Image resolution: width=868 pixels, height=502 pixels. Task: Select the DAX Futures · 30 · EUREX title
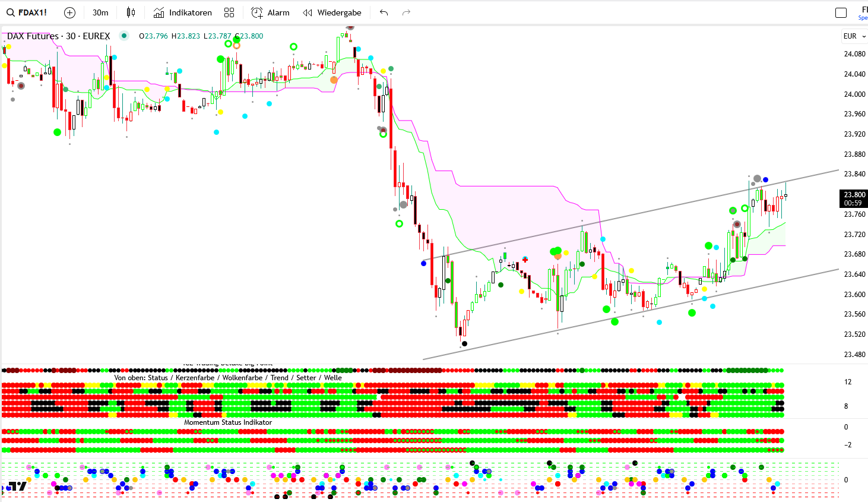[58, 36]
